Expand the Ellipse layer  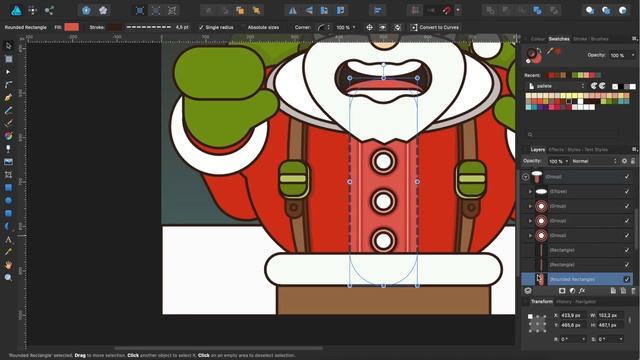[x=531, y=191]
